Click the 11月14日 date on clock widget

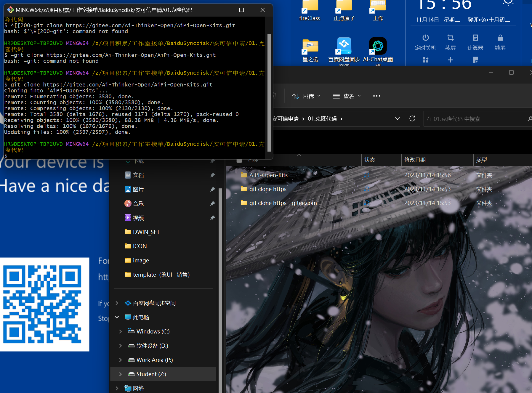pyautogui.click(x=427, y=20)
